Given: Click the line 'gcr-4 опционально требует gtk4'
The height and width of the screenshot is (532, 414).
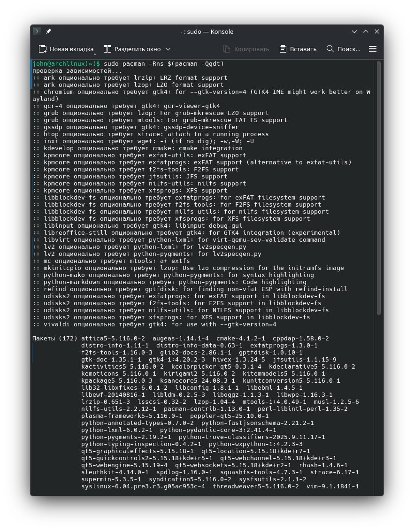Looking at the screenshot, I should click(126, 106).
